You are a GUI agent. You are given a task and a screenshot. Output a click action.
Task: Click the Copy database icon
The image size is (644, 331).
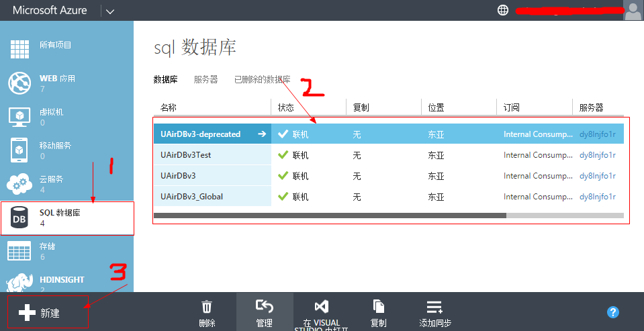(x=378, y=306)
